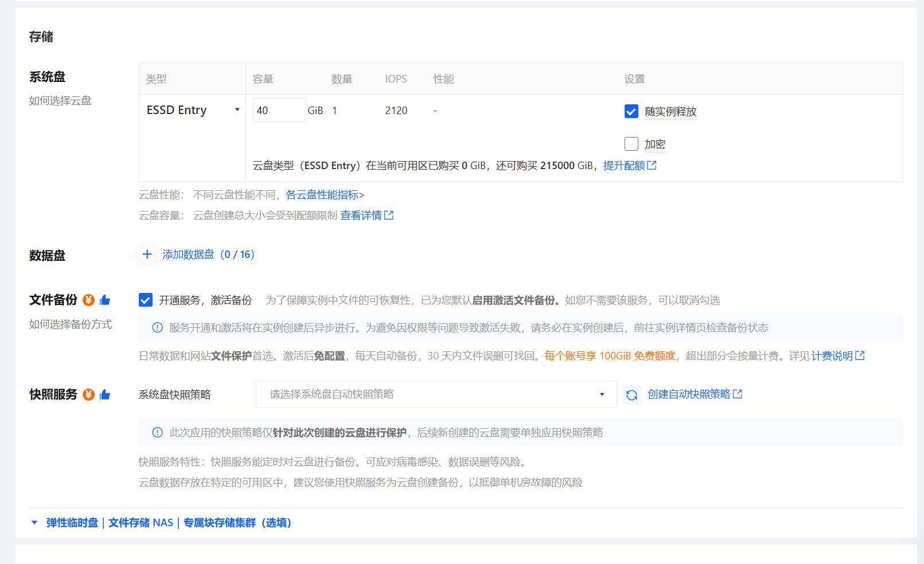This screenshot has height=564, width=924.
Task: Click the 随实例释放 label text
Action: point(670,112)
